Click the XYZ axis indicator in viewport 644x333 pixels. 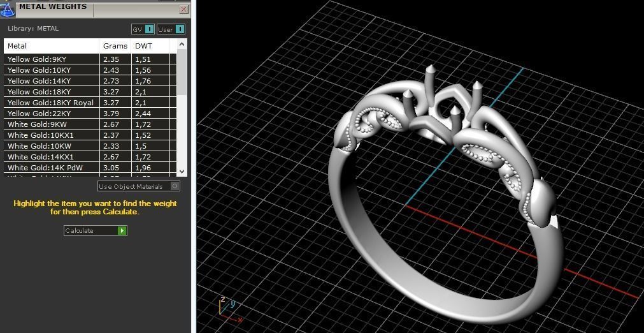pyautogui.click(x=230, y=309)
